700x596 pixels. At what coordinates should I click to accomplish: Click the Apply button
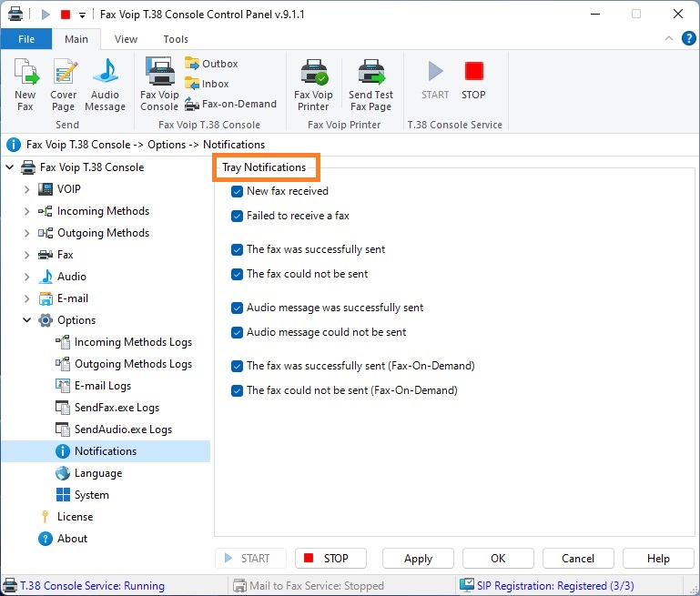[418, 558]
